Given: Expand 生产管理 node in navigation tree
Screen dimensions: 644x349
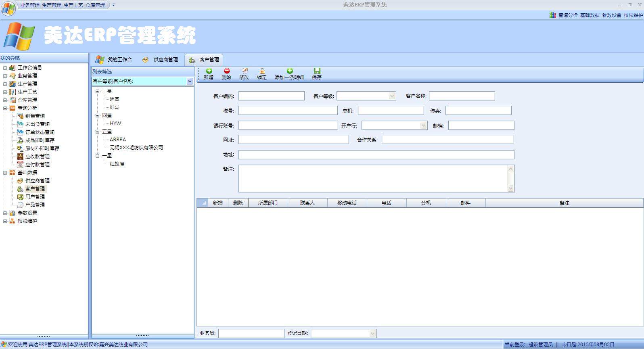Looking at the screenshot, I should pos(5,84).
